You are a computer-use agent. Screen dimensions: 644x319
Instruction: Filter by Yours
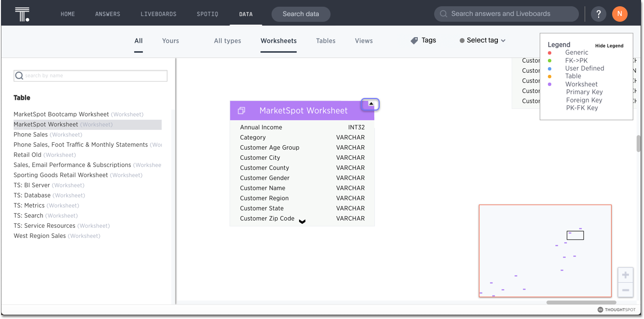170,41
